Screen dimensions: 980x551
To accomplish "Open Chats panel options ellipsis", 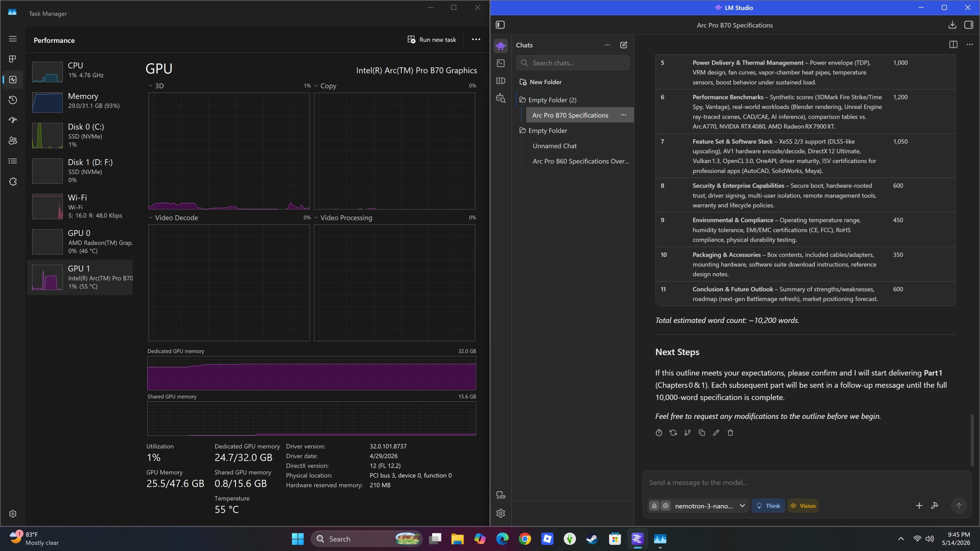I will coord(607,45).
